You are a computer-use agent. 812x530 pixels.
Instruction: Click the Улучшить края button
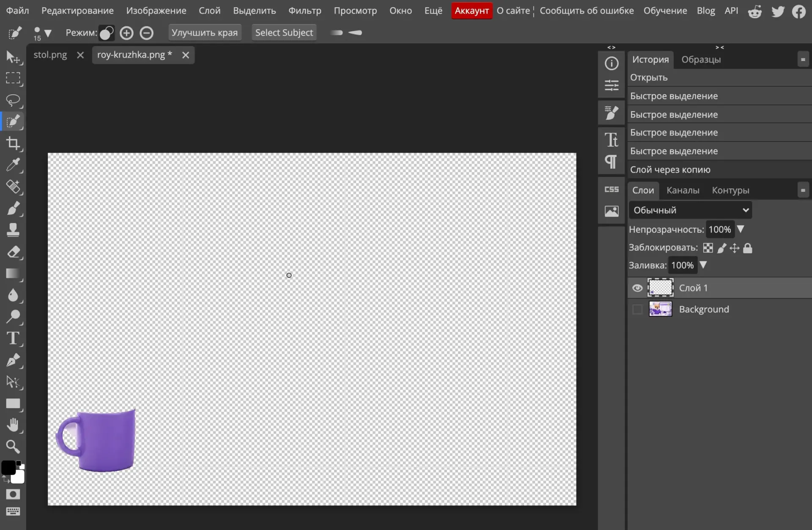pyautogui.click(x=205, y=33)
